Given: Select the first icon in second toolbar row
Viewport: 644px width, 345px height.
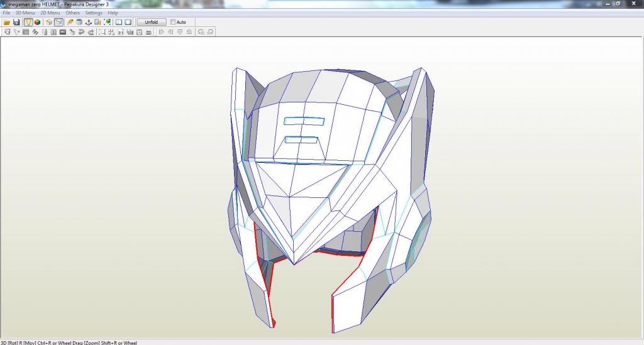Looking at the screenshot, I should (x=7, y=32).
